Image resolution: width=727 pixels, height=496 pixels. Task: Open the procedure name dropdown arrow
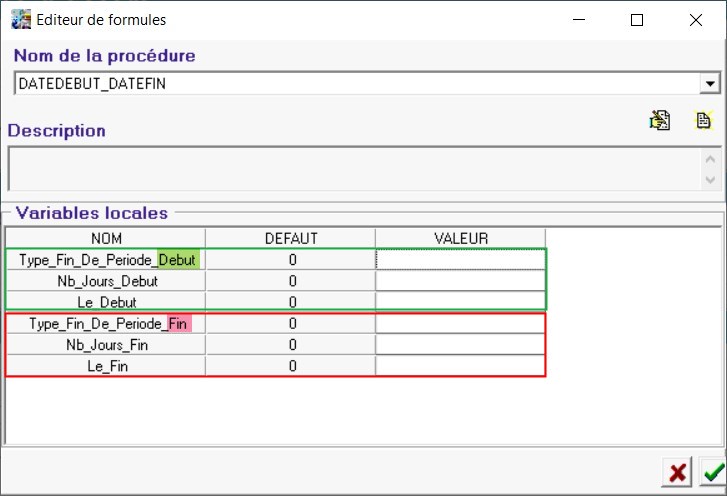[710, 84]
